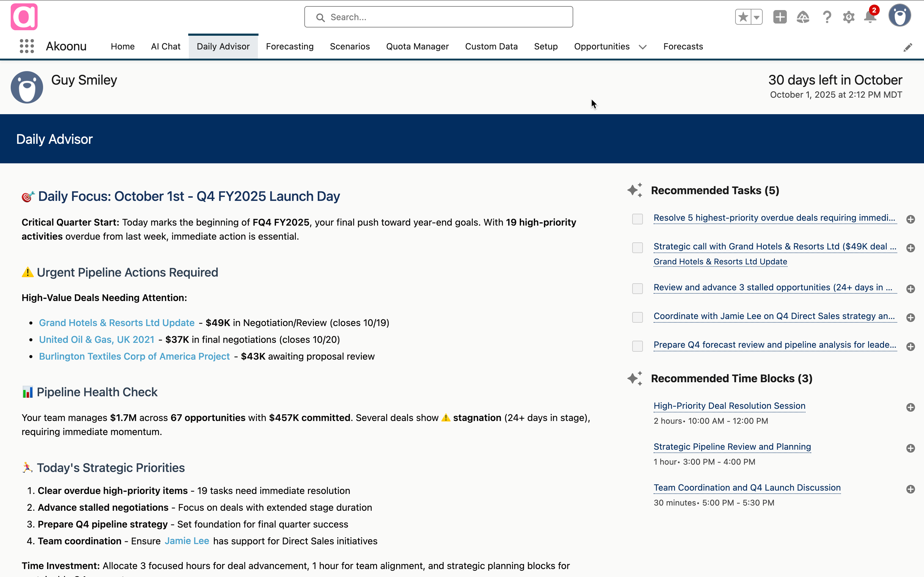Open the App Launcher grid icon
The image size is (924, 577).
tap(27, 46)
